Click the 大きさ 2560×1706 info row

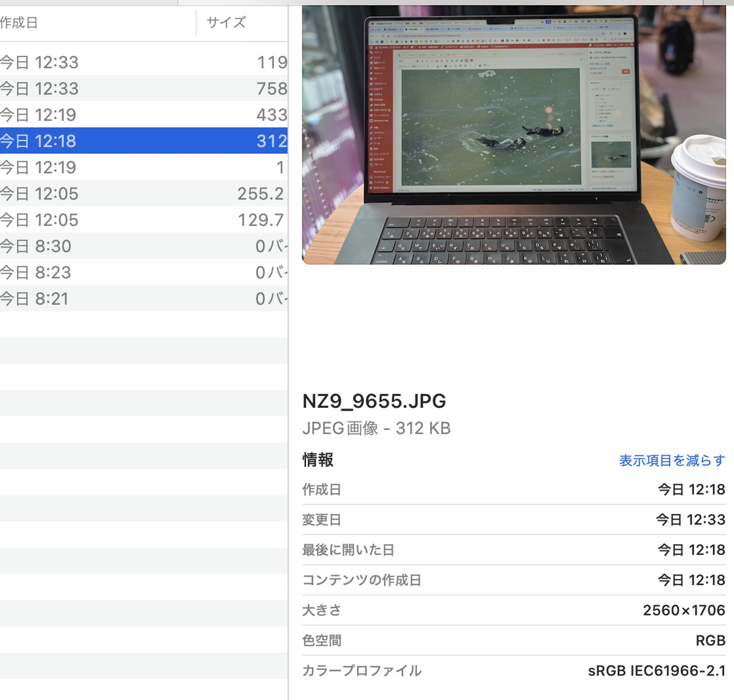coord(514,610)
